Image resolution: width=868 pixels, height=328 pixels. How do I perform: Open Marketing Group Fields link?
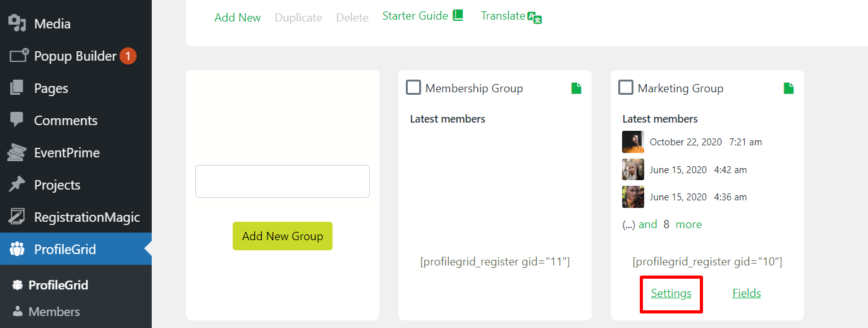click(x=747, y=293)
